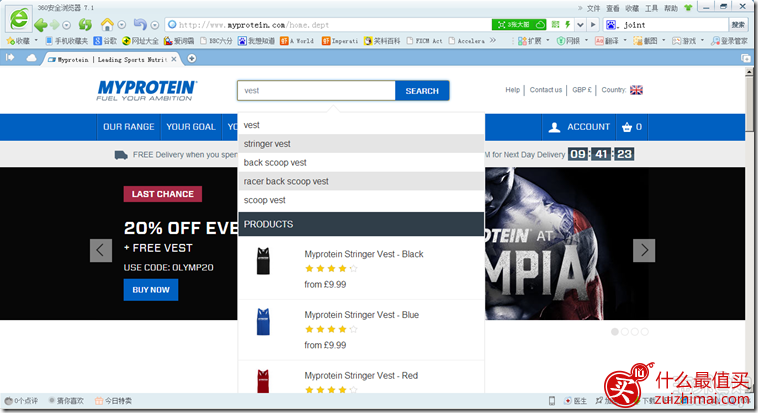Click the Contact us link
The width and height of the screenshot is (758, 413).
click(x=546, y=90)
